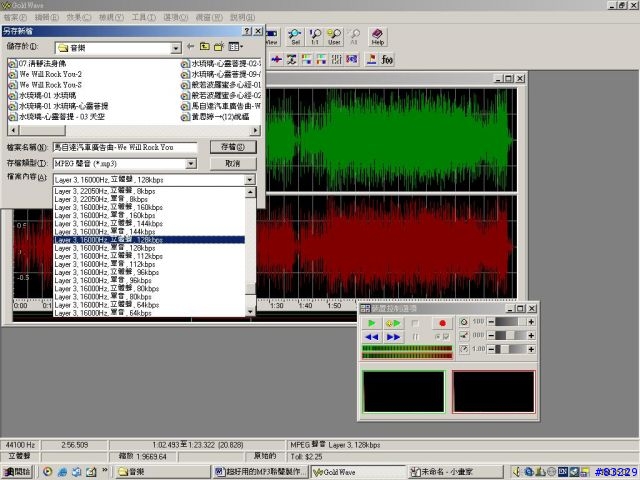640x480 pixels.
Task: Click the speaker volume tray icon
Action: click(x=516, y=472)
